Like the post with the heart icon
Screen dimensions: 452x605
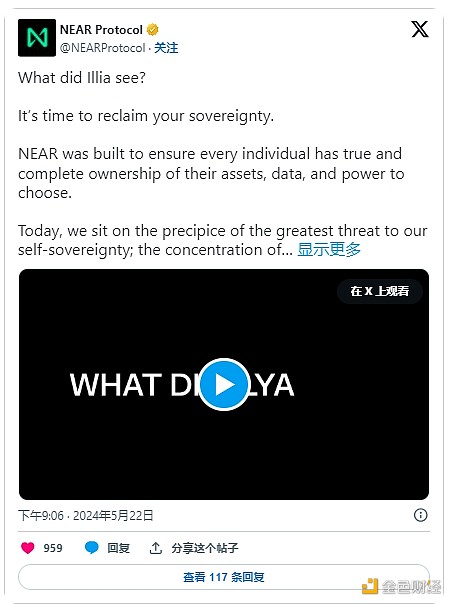(x=27, y=548)
